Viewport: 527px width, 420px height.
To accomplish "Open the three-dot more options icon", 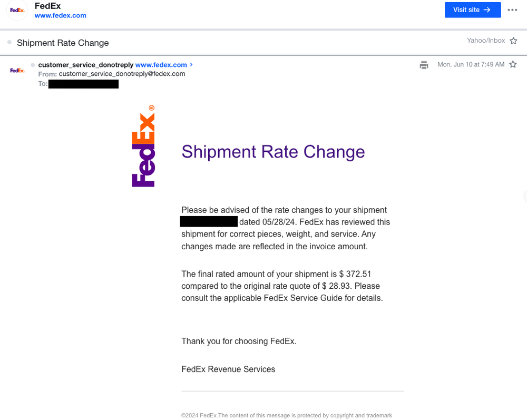I will pyautogui.click(x=512, y=9).
